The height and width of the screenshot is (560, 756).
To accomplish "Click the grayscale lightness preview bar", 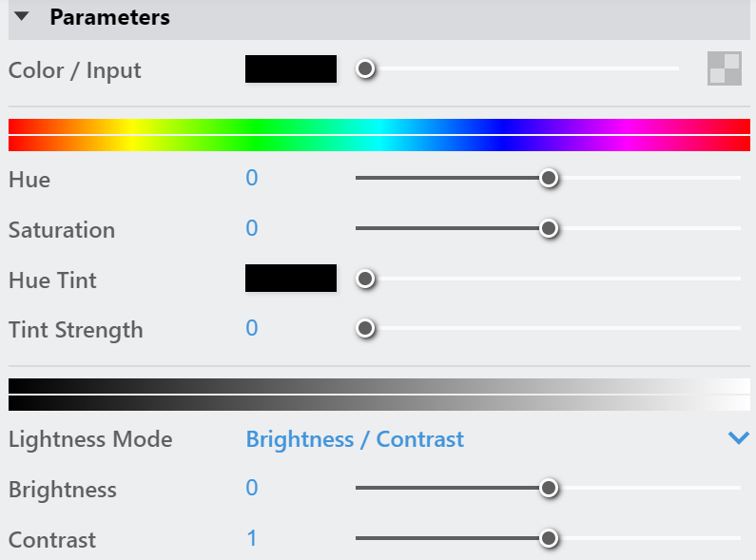I will pyautogui.click(x=379, y=395).
